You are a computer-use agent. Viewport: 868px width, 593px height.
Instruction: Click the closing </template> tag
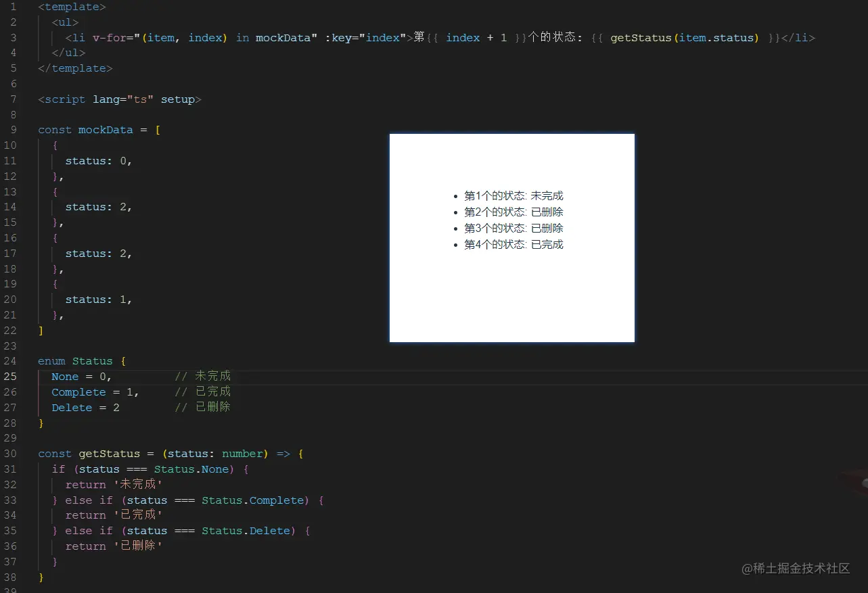click(x=75, y=68)
